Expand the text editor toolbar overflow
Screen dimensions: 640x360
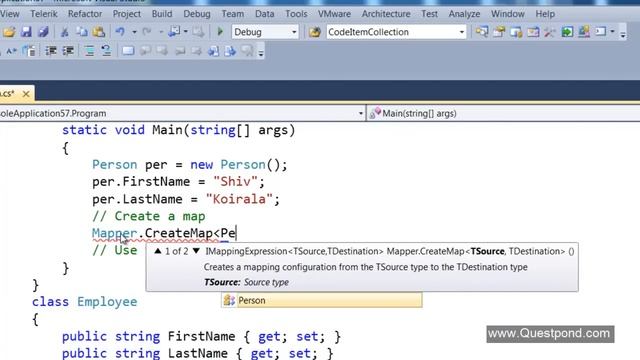[x=261, y=53]
